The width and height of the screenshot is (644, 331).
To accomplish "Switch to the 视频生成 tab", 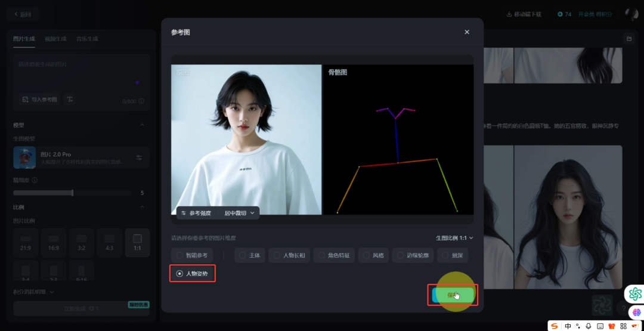I will click(55, 39).
